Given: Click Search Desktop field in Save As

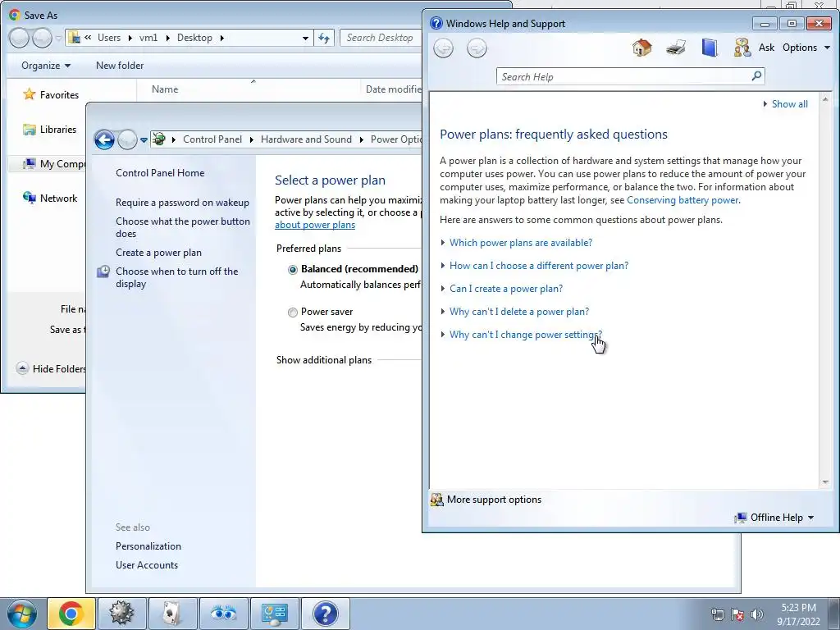Looking at the screenshot, I should [381, 38].
